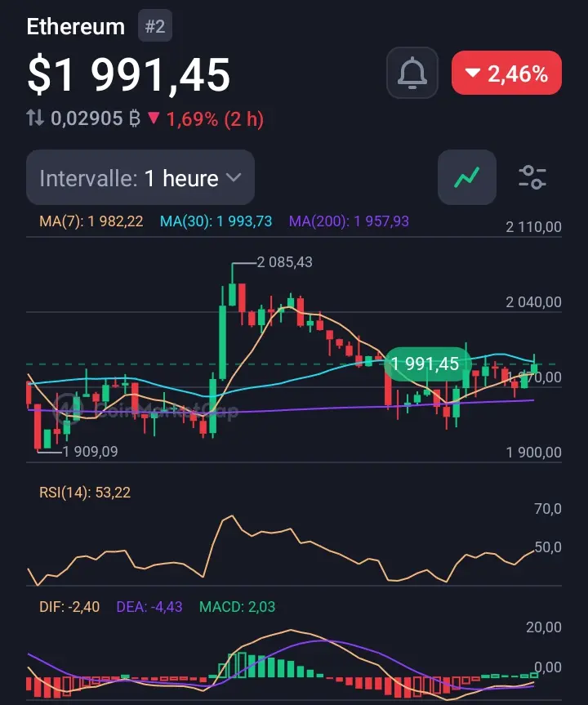The height and width of the screenshot is (705, 588).
Task: Tap the 2 085,43 high price marker
Action: pyautogui.click(x=284, y=262)
